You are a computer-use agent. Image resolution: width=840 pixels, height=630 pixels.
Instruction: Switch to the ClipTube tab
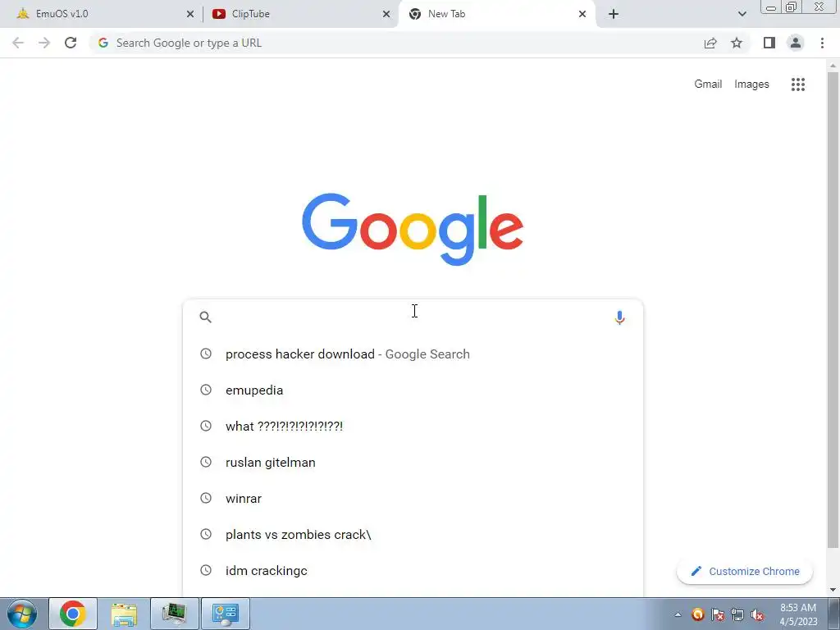coord(301,14)
